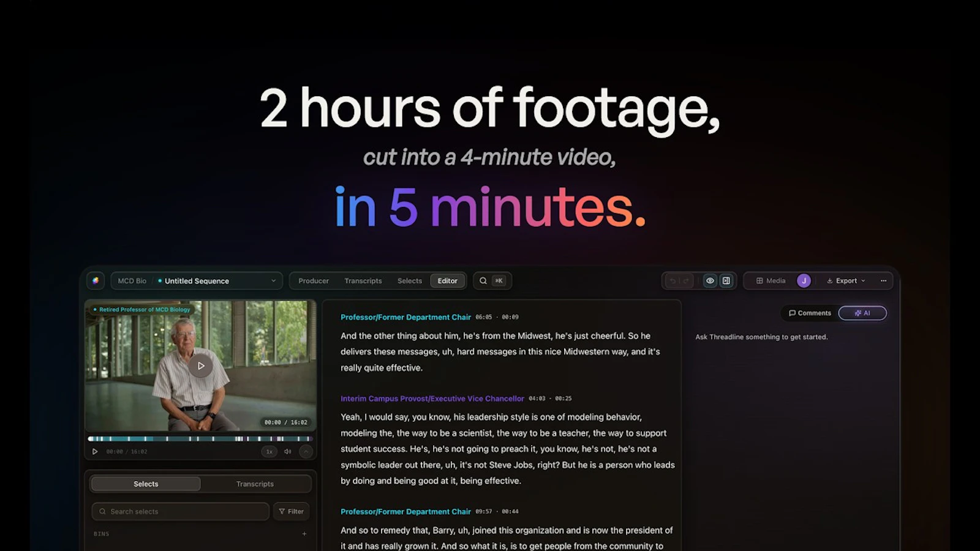The width and height of the screenshot is (980, 551).
Task: Click the Retired Professor of MCD Biology label
Action: [142, 309]
